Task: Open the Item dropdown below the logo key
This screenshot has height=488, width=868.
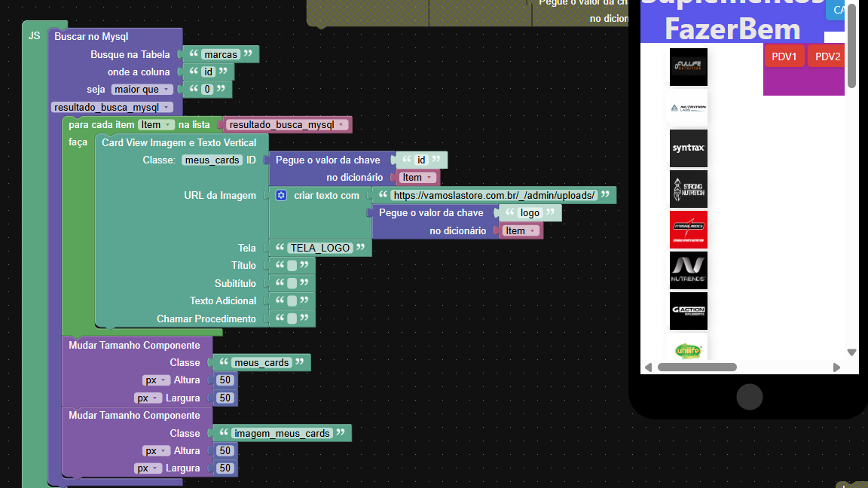Action: pos(521,230)
